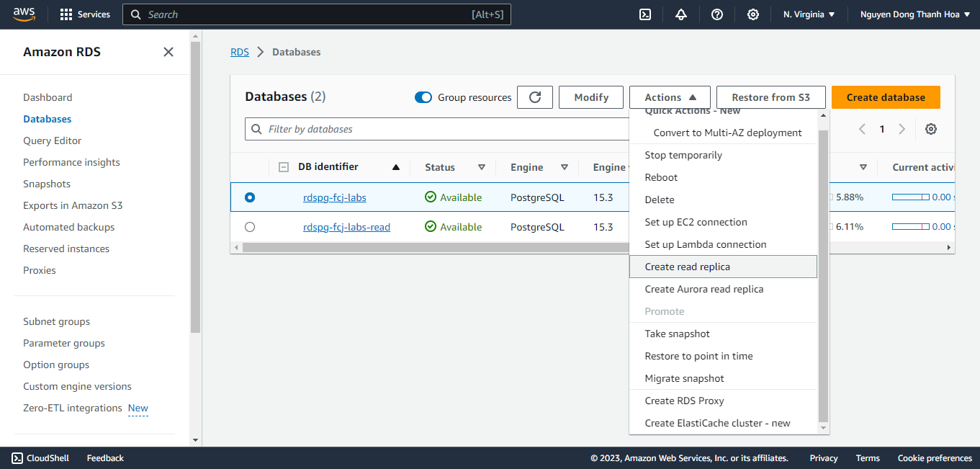Open the settings gear in top bar
This screenshot has width=980, height=469.
(753, 14)
